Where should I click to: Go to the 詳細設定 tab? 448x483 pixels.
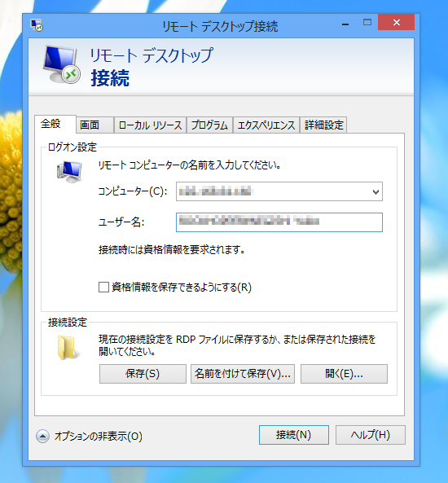click(x=323, y=125)
